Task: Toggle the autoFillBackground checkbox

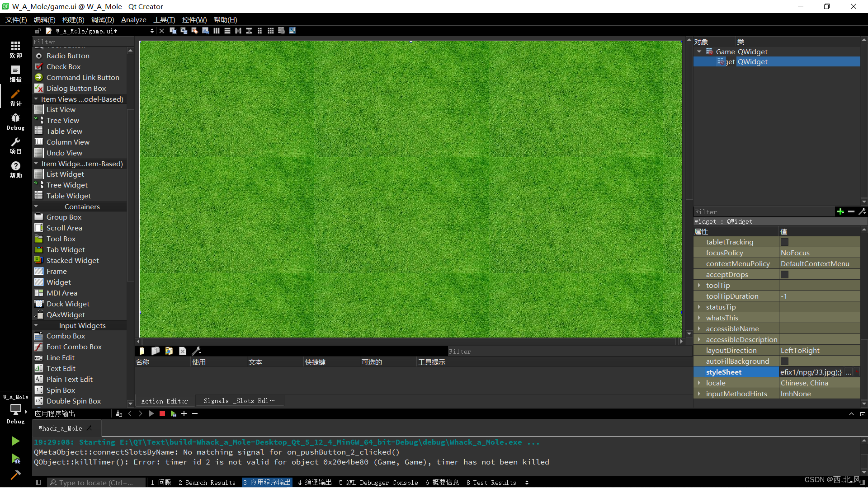Action: (x=784, y=361)
